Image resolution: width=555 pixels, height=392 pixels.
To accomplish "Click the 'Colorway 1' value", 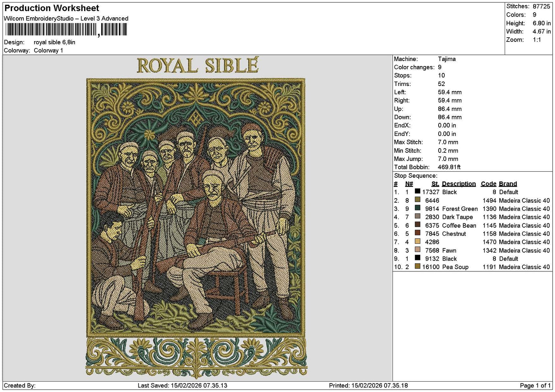I will [48, 50].
